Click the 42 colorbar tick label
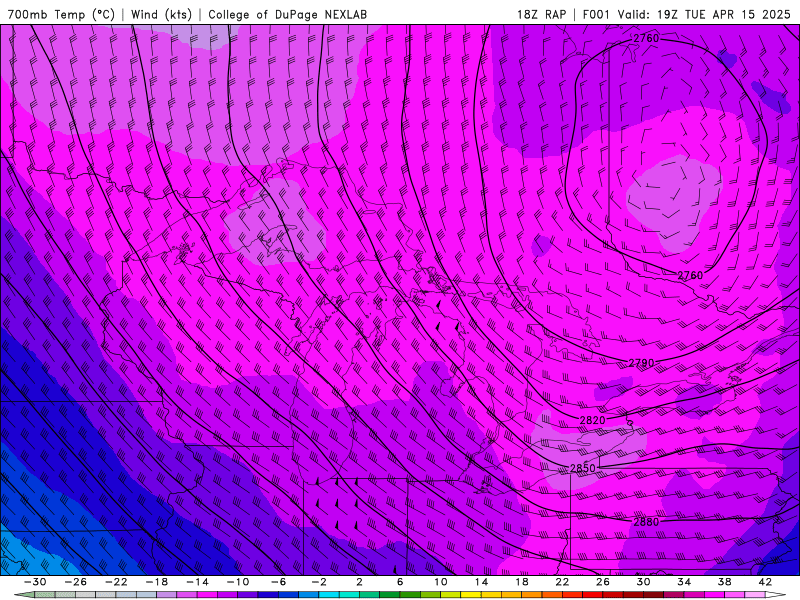 coord(765,582)
